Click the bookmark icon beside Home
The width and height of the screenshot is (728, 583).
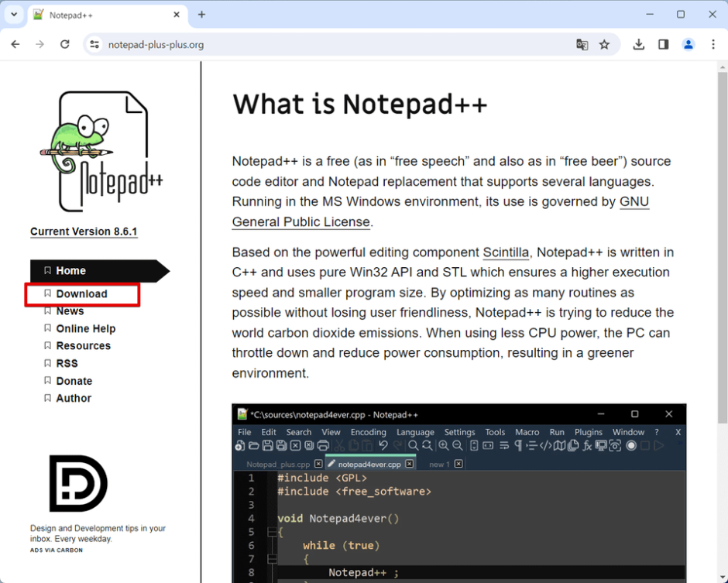(x=47, y=270)
